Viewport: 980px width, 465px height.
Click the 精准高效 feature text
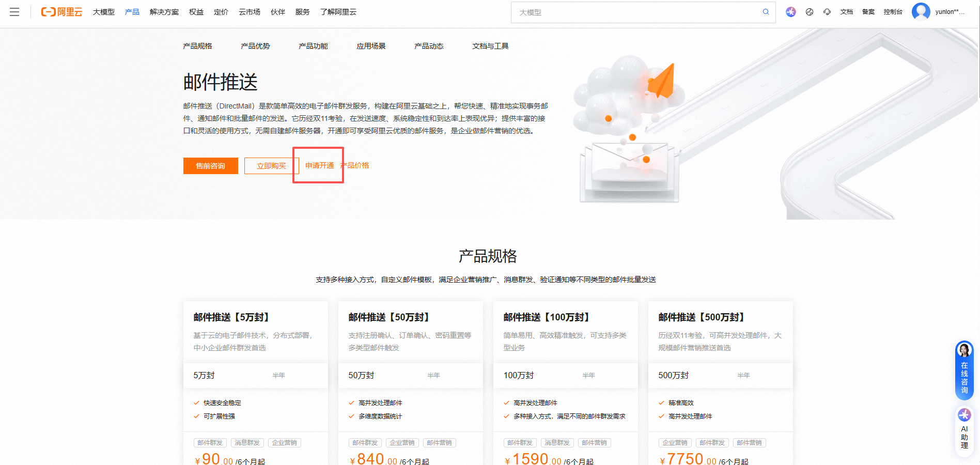tap(681, 403)
